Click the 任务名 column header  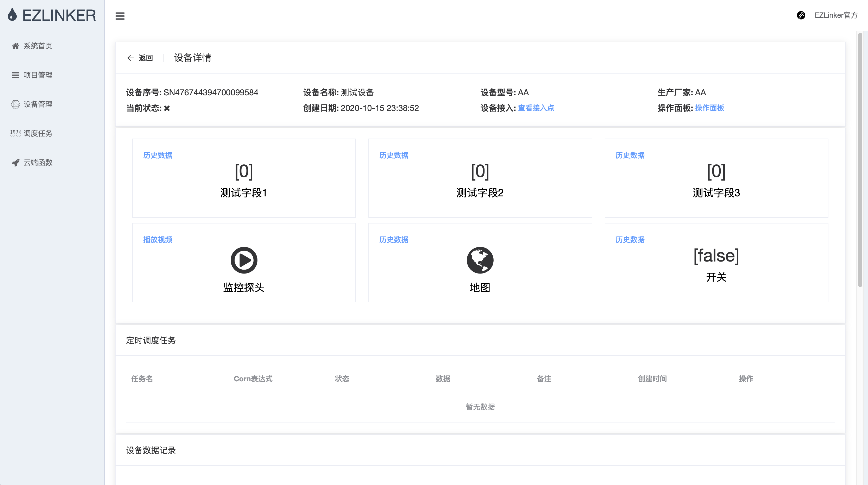pos(142,378)
